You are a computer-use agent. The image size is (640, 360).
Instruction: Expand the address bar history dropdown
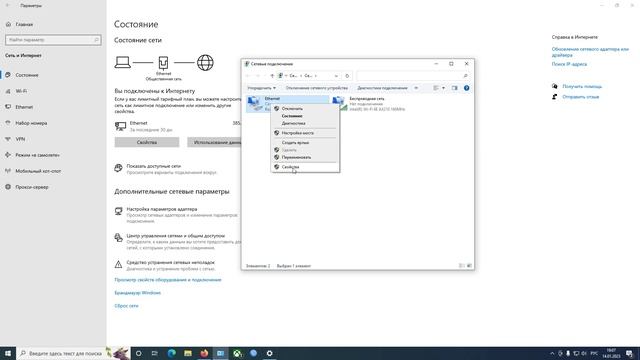[x=336, y=76]
